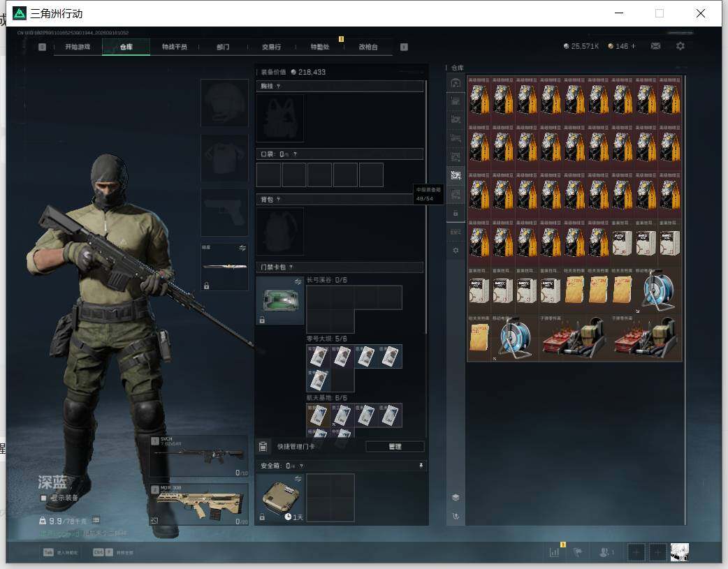Open the stats chart icon in bottom bar

pos(554,552)
